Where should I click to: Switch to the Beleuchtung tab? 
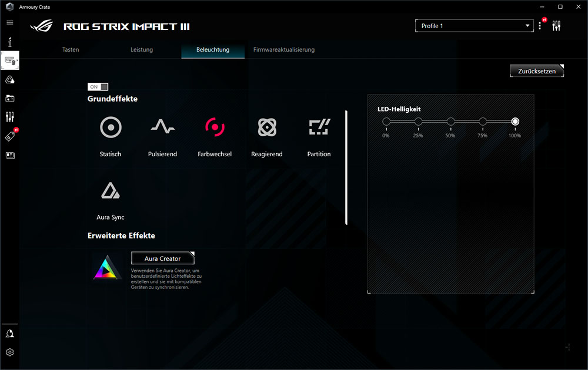point(213,49)
